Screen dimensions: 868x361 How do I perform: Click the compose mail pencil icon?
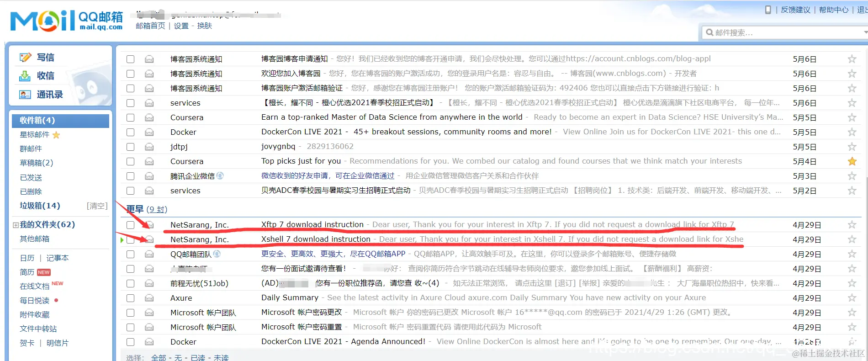tap(25, 57)
